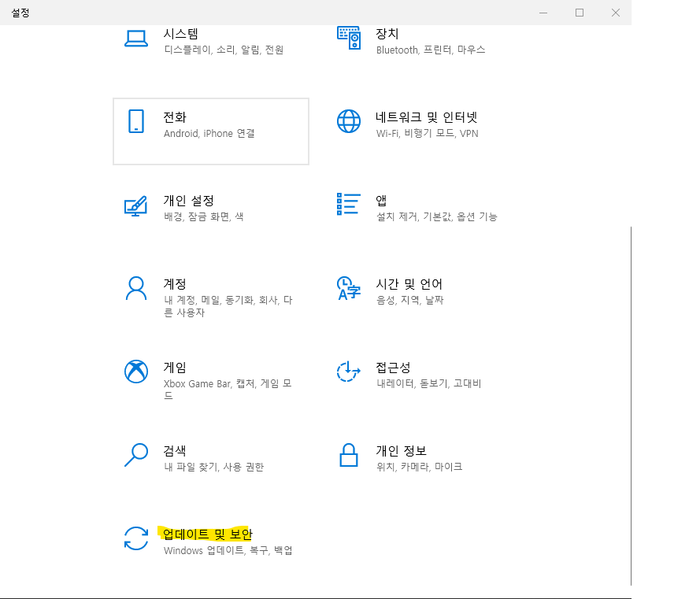
Task: Open the 시간 및 언어 heading text
Action: coord(409,284)
